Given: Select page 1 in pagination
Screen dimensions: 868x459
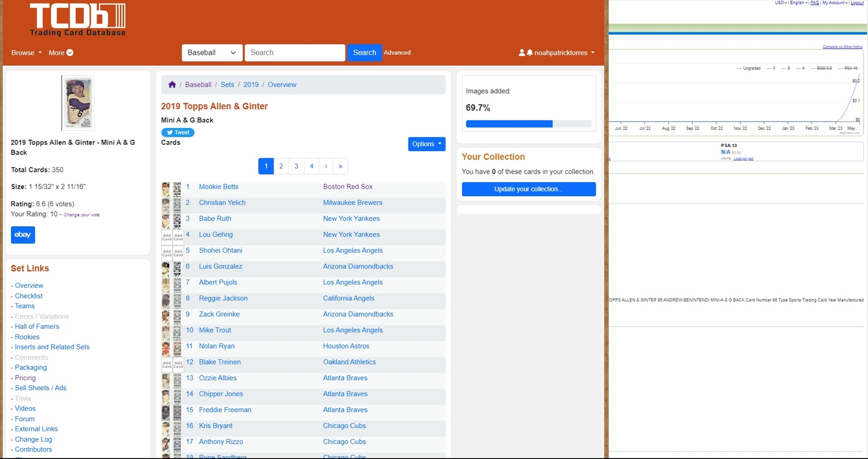Looking at the screenshot, I should click(266, 166).
